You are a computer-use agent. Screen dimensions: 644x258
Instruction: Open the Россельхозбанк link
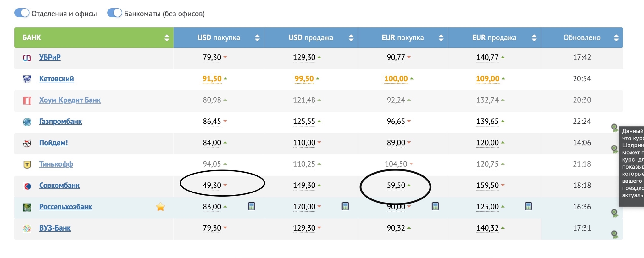point(65,207)
